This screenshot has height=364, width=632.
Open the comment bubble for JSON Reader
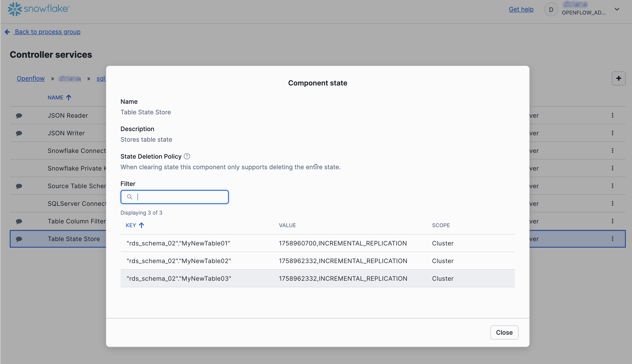(x=19, y=115)
